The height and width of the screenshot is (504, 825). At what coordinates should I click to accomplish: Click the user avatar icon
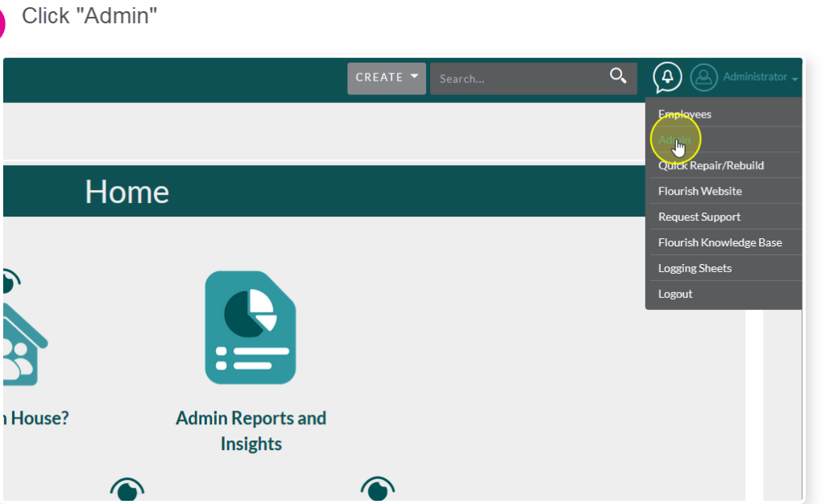tap(703, 77)
